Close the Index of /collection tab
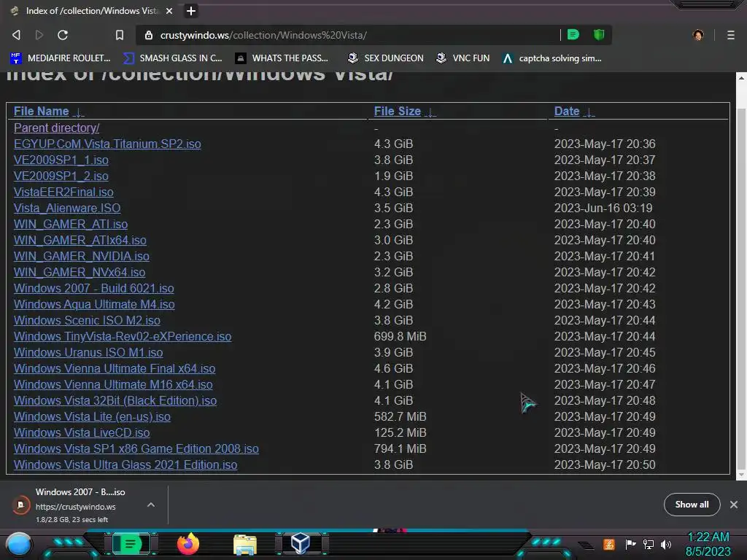Image resolution: width=747 pixels, height=560 pixels. 169,10
